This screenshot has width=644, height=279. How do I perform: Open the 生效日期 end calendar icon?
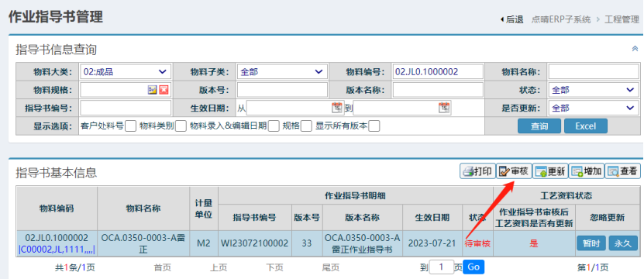(x=444, y=108)
